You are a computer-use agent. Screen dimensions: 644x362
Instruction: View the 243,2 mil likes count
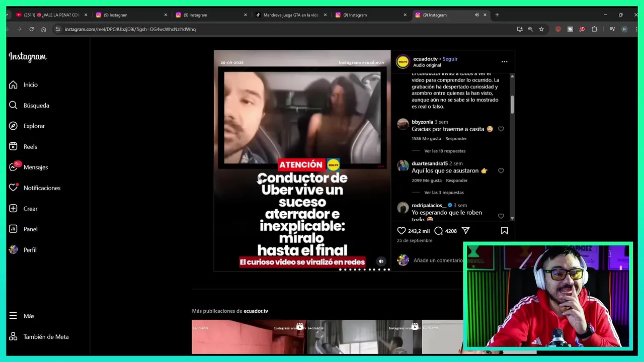click(419, 231)
